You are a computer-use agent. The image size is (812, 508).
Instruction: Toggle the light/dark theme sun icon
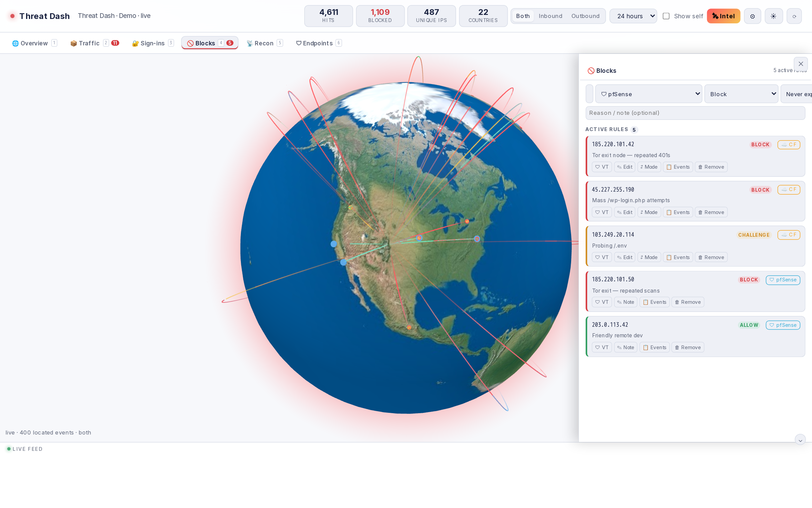773,16
